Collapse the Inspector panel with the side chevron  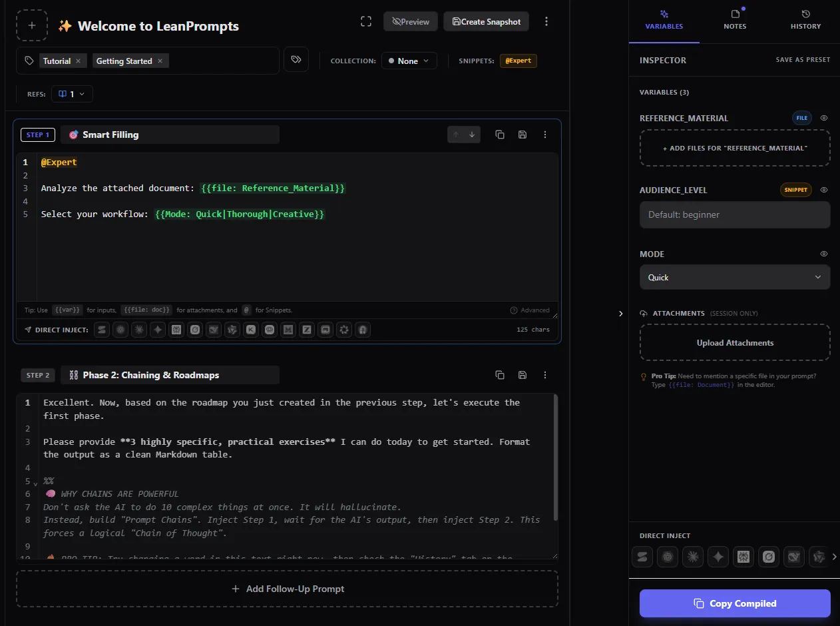[620, 313]
